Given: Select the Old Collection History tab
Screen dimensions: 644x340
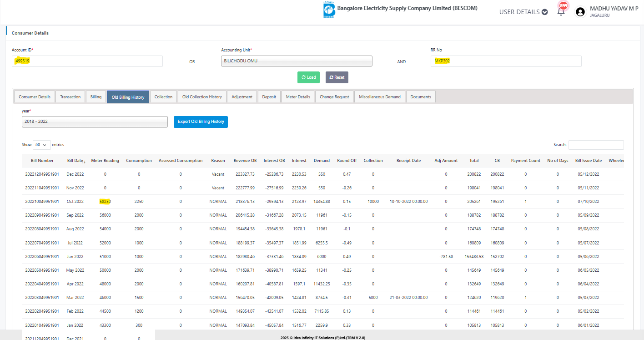Looking at the screenshot, I should 202,97.
